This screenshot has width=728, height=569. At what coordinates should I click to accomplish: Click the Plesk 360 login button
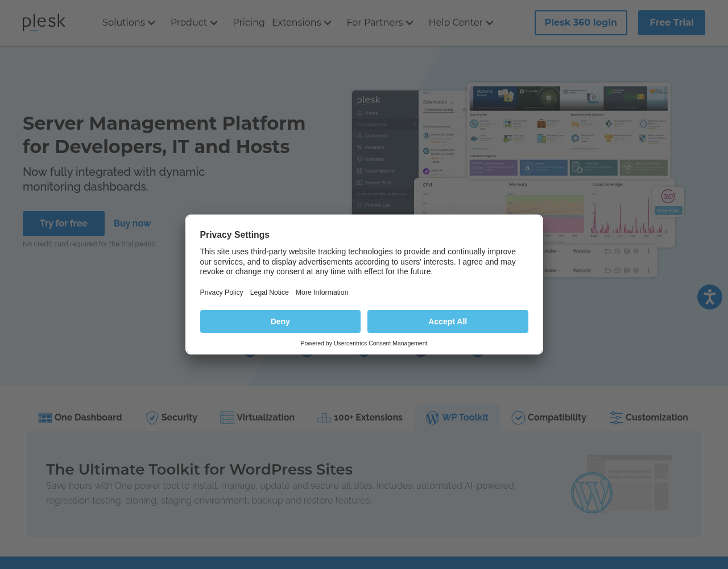tap(581, 23)
